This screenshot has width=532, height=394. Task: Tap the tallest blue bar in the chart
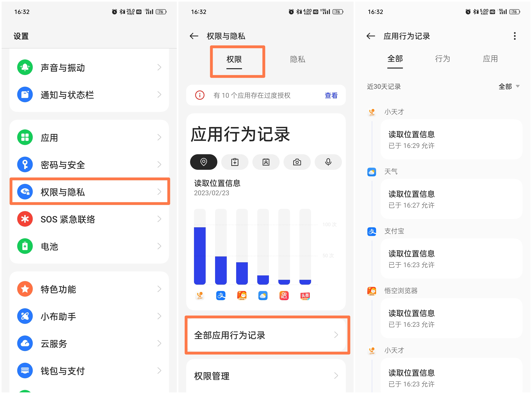[200, 255]
